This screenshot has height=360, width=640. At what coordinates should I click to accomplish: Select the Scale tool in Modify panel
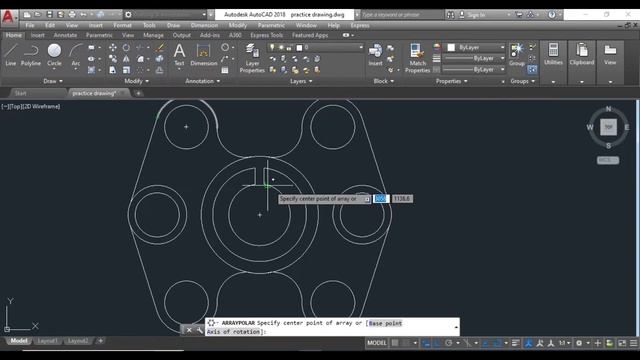(127, 70)
